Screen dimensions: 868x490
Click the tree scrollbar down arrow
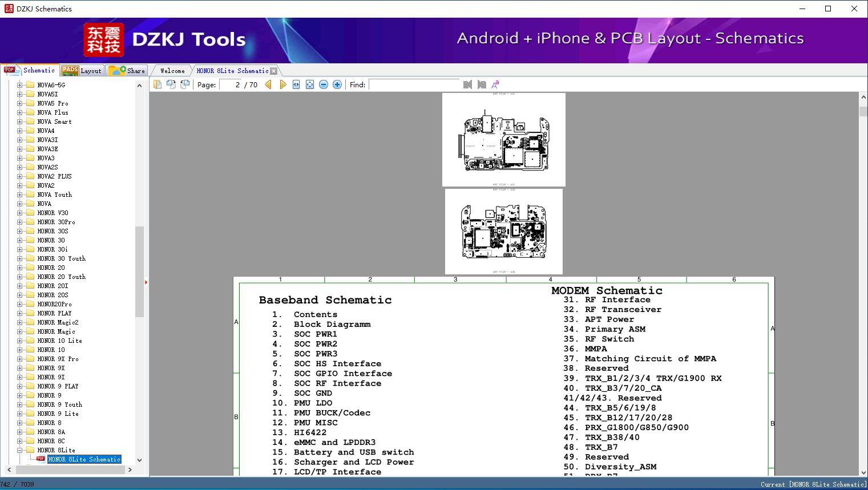pyautogui.click(x=139, y=460)
